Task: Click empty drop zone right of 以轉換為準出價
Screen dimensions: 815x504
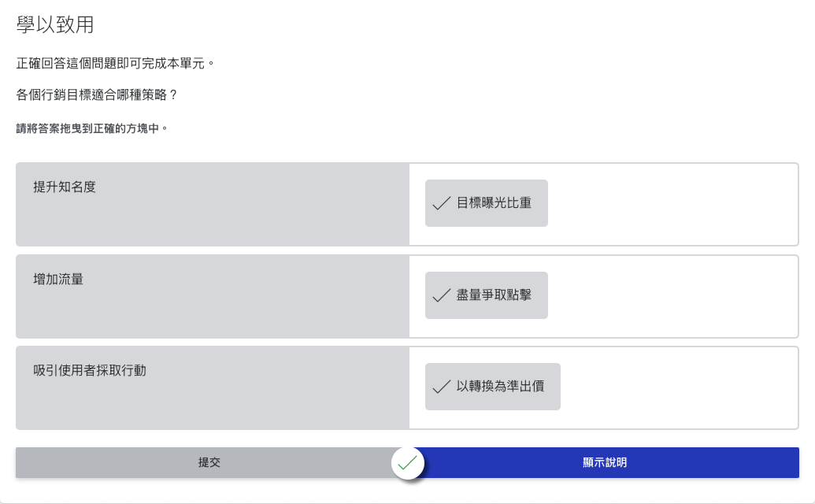Action: coord(677,387)
